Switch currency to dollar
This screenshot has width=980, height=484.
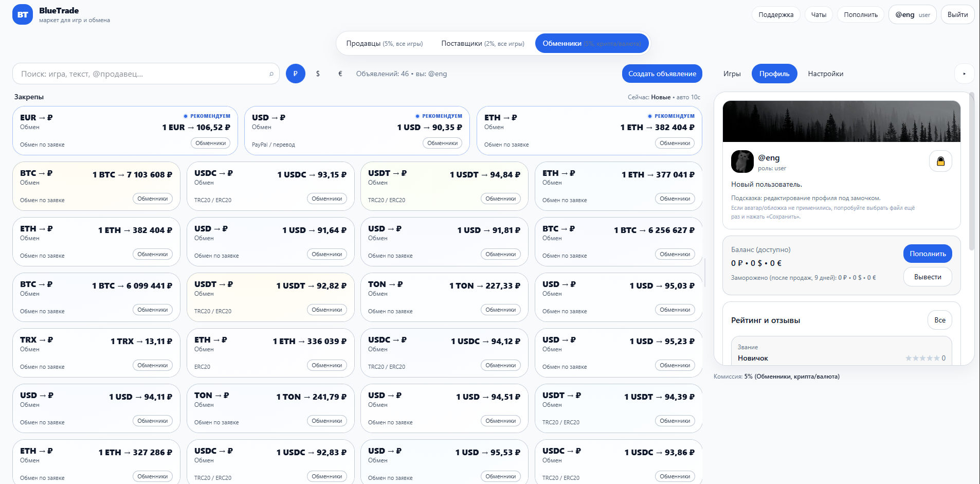(x=318, y=74)
